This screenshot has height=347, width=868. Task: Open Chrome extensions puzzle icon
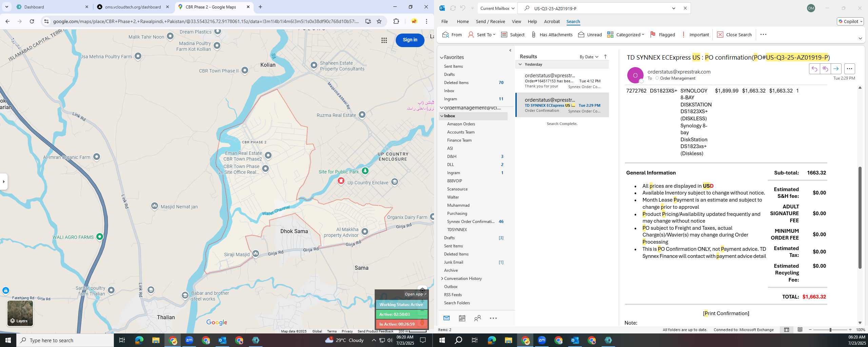(396, 21)
